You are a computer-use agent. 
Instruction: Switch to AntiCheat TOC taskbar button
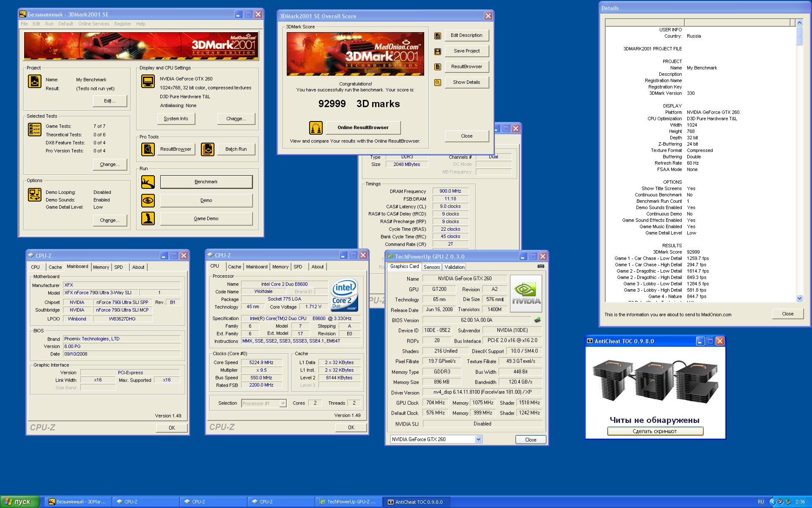(x=416, y=502)
